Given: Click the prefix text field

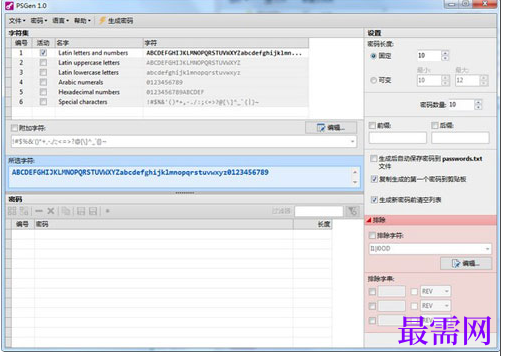Looking at the screenshot, I should [x=398, y=138].
